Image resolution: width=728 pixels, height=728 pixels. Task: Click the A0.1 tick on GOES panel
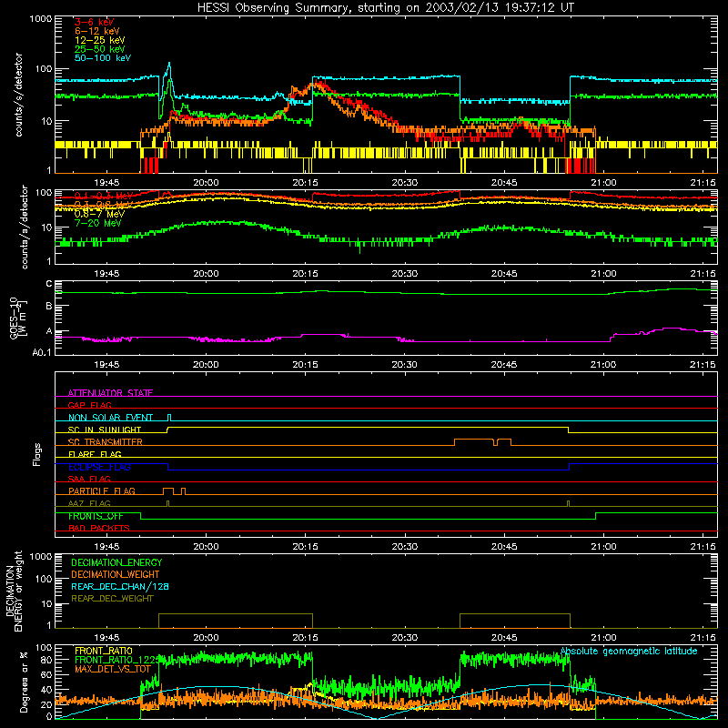pos(42,352)
